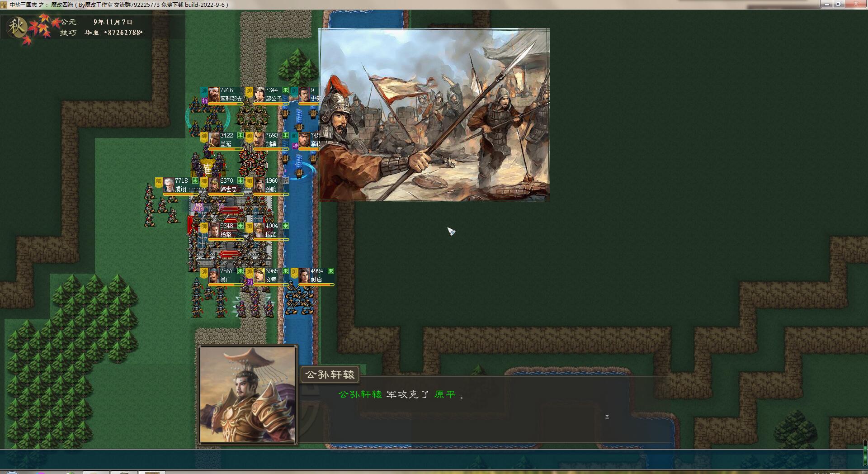
Task: Click the teal 帥 commander badge of 辛鞮郅支
Action: click(204, 92)
